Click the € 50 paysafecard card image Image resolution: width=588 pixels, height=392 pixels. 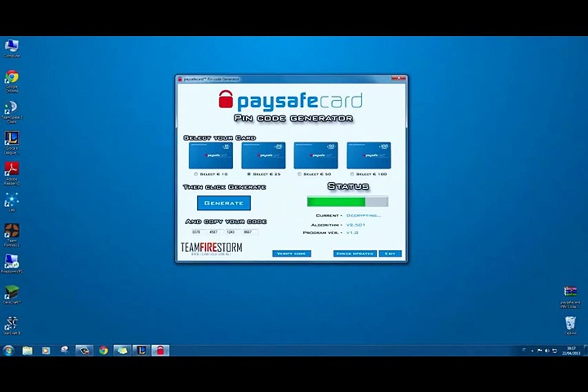316,155
